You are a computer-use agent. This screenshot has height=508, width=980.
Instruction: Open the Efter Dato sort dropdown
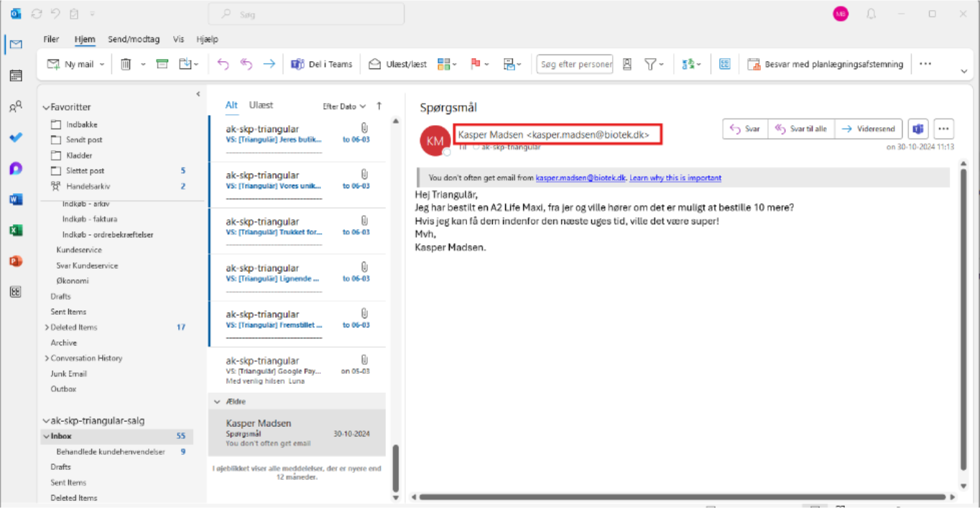click(x=343, y=106)
